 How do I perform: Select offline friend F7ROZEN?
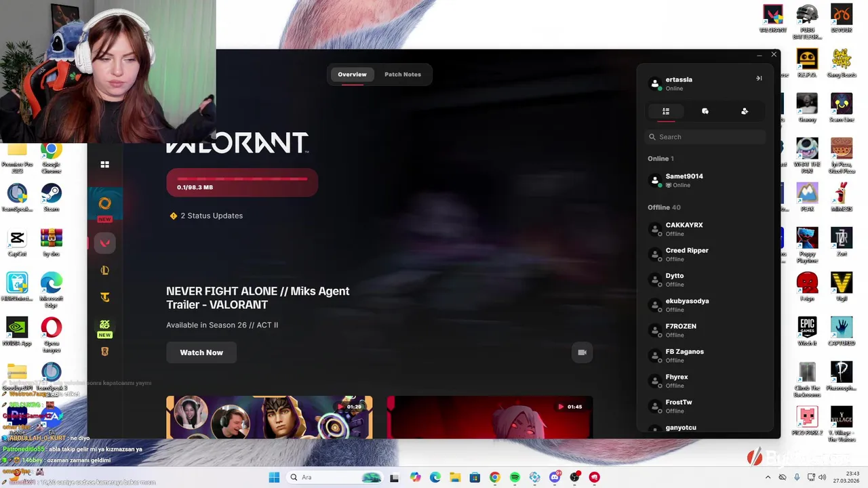[x=705, y=330]
